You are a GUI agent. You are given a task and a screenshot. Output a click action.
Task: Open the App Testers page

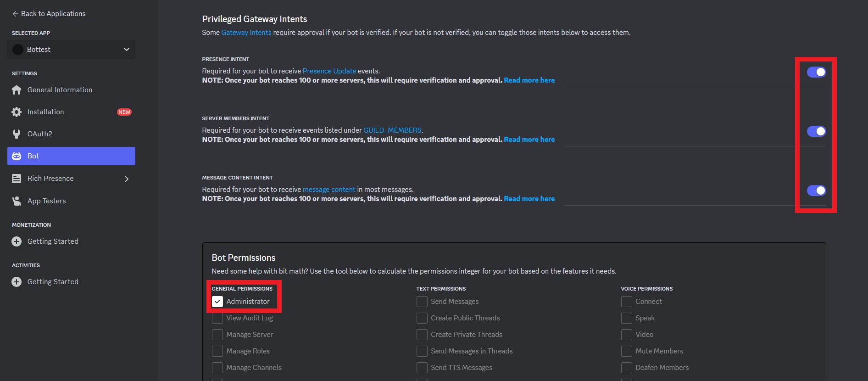tap(71, 201)
